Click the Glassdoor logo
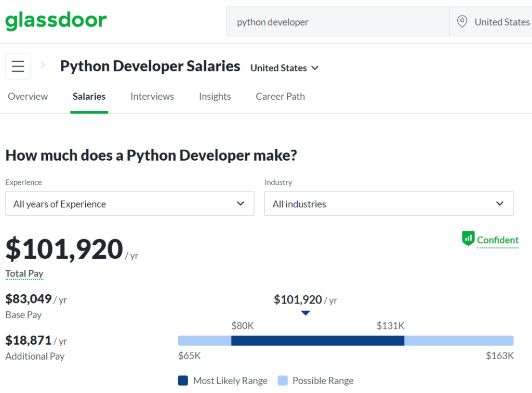This screenshot has height=393, width=532. 56,21
